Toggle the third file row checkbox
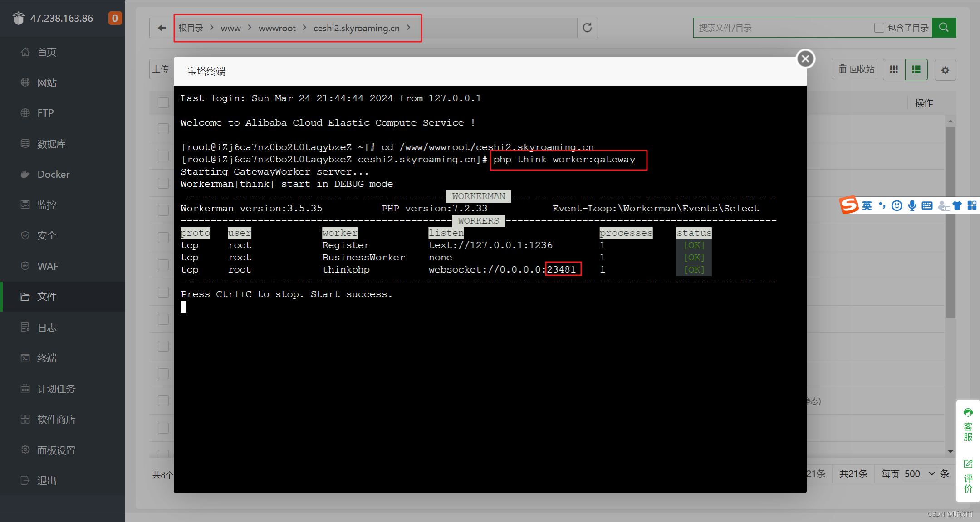The image size is (980, 522). click(163, 183)
